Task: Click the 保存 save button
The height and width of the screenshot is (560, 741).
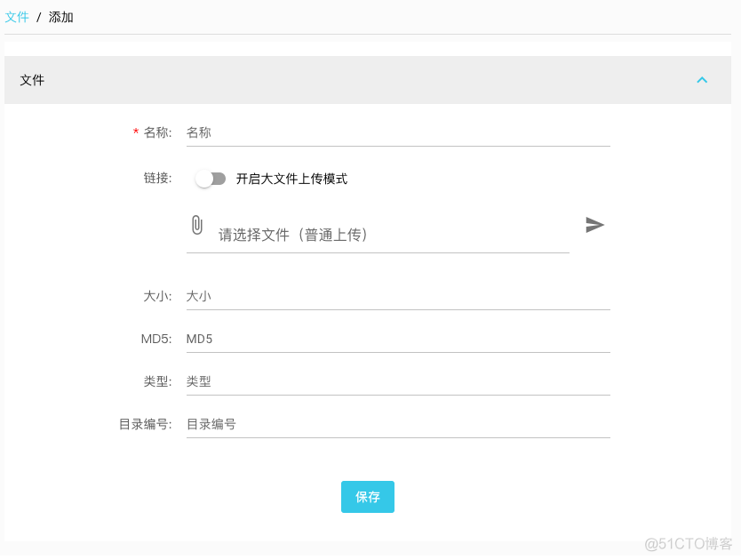Action: click(367, 497)
